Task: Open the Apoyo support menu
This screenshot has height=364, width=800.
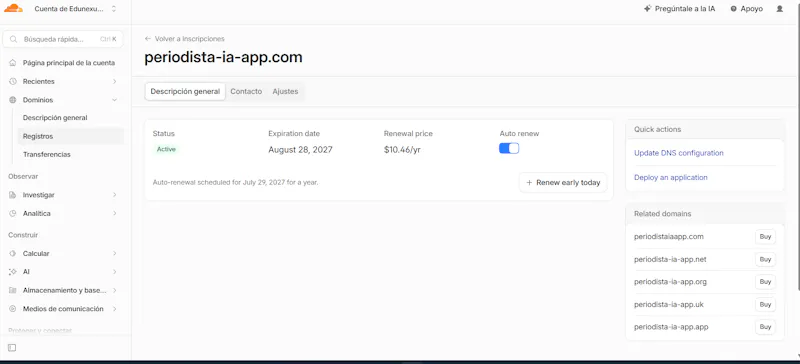Action: click(x=746, y=9)
